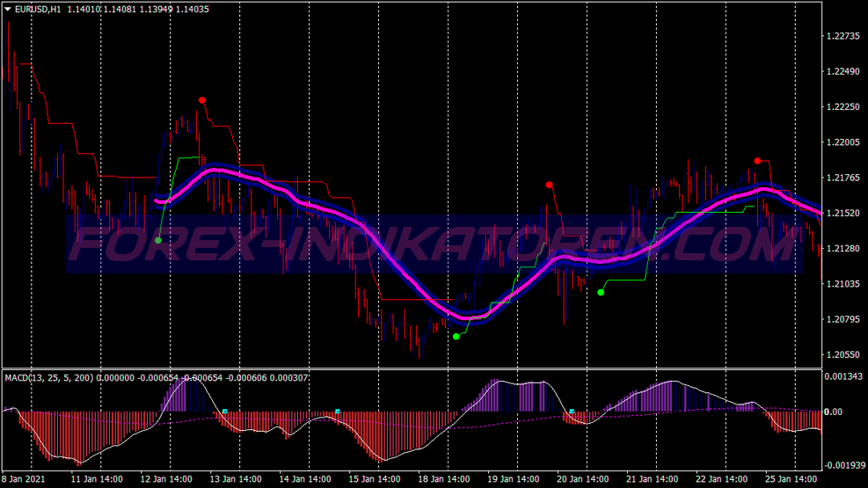
Task: Click price level 1.20550 on axis
Action: 843,354
